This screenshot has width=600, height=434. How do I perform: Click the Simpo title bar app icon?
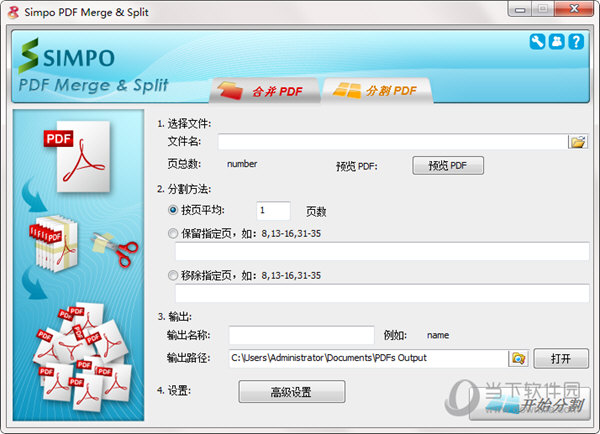[x=13, y=12]
